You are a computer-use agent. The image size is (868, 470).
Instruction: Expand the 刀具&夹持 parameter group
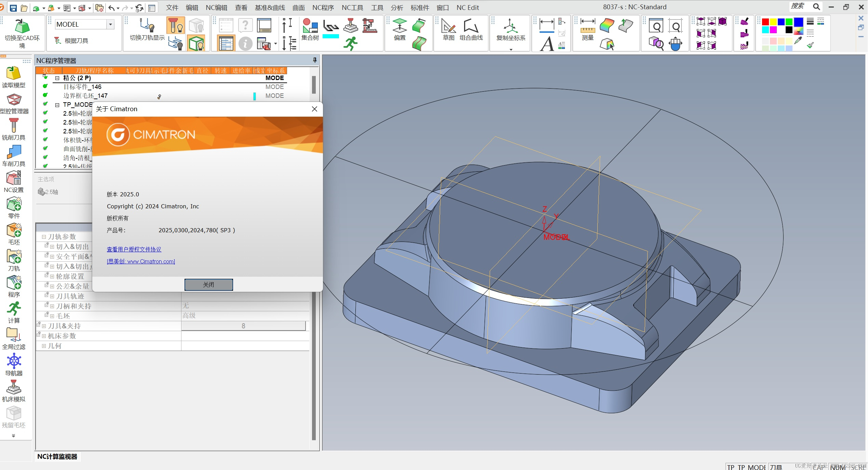pos(44,326)
